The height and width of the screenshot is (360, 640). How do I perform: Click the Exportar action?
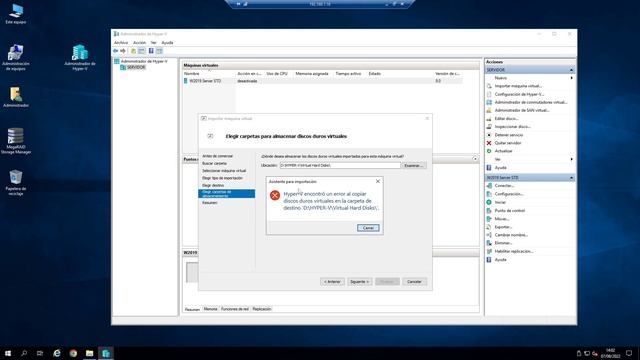503,227
